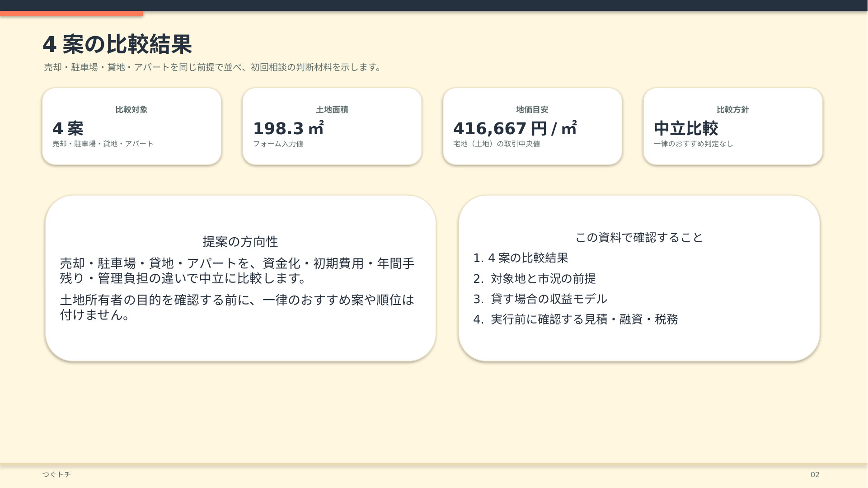868x488 pixels.
Task: Click list item 3 貸す場合の収益モデル
Action: [540, 299]
